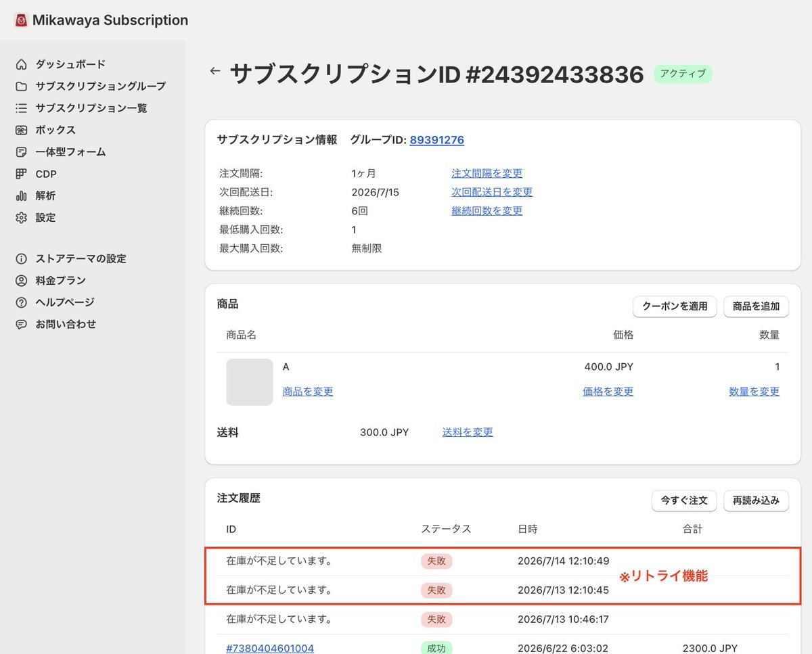Click 商品を変更 link for product A
This screenshot has height=654, width=812.
(308, 391)
